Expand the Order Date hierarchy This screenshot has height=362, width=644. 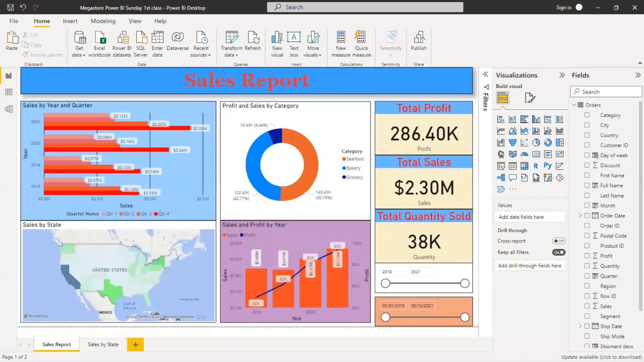click(580, 216)
